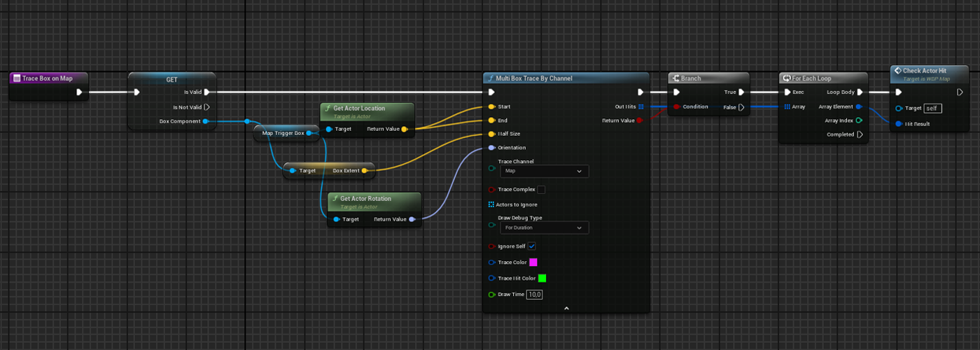This screenshot has height=350, width=980.
Task: Click the Is Not Valid exec pin
Action: point(206,107)
